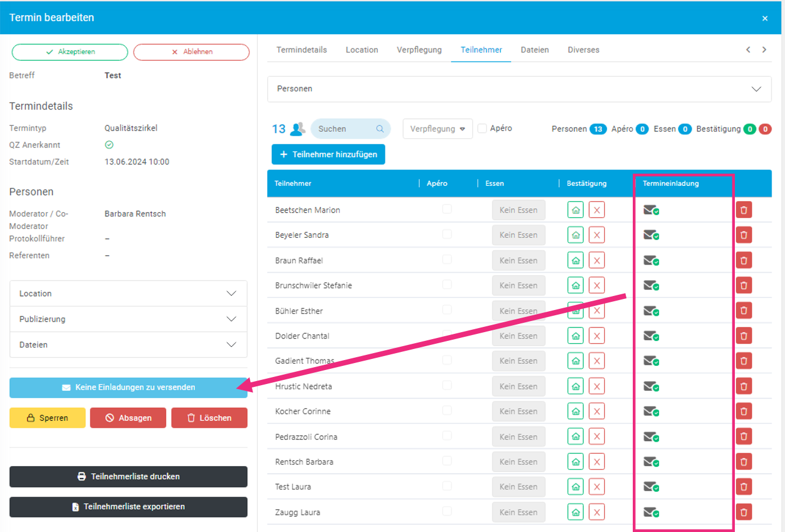The height and width of the screenshot is (532, 785).
Task: Click invitation envelope icon for Brunschwiler Stefanie
Action: point(651,286)
